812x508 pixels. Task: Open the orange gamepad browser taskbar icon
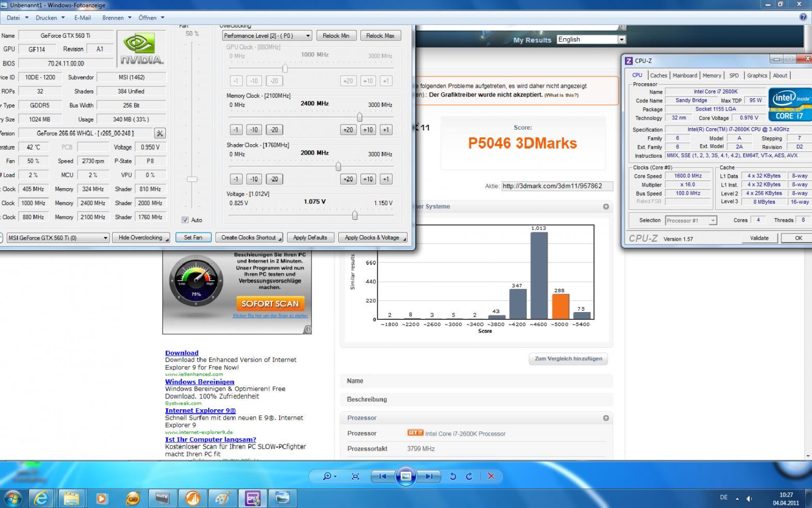pos(132,498)
